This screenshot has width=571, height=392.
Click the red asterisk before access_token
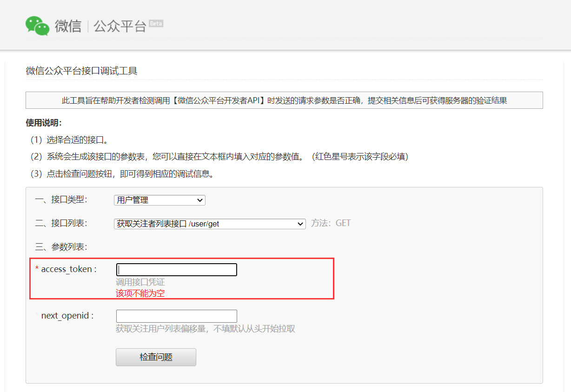pyautogui.click(x=37, y=266)
